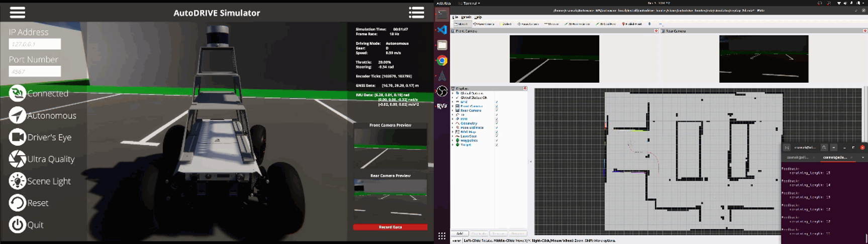Screen dimensions: 868x244
Task: Click the red Record Data button
Action: tap(390, 227)
